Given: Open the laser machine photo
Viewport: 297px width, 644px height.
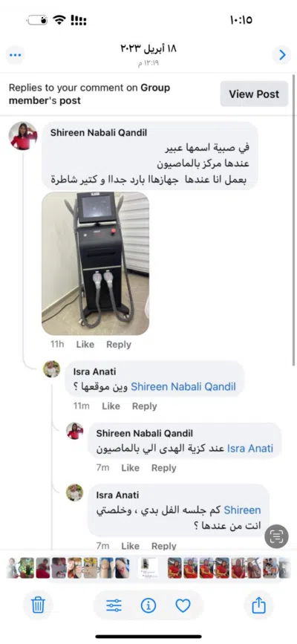Looking at the screenshot, I should (x=95, y=263).
